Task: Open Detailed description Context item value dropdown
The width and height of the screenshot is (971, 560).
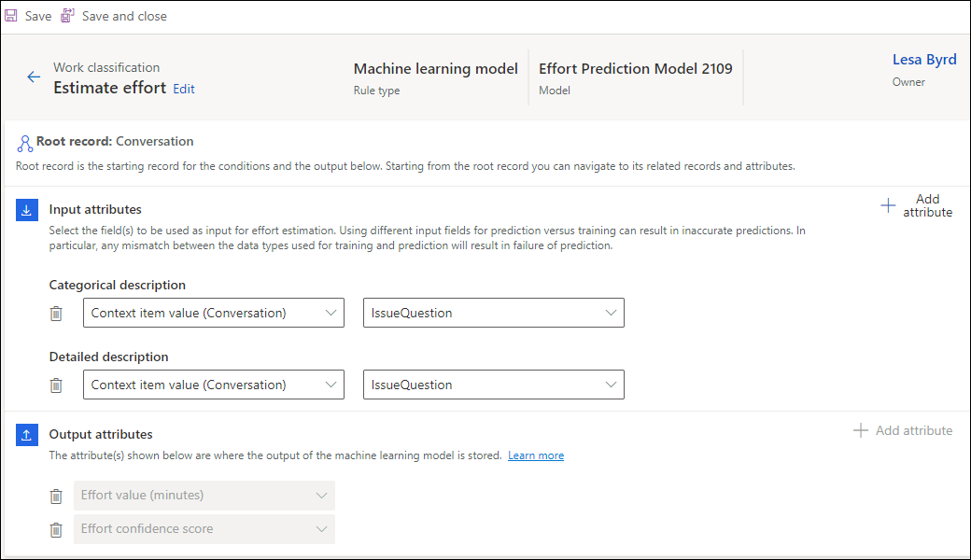Action: coord(214,385)
